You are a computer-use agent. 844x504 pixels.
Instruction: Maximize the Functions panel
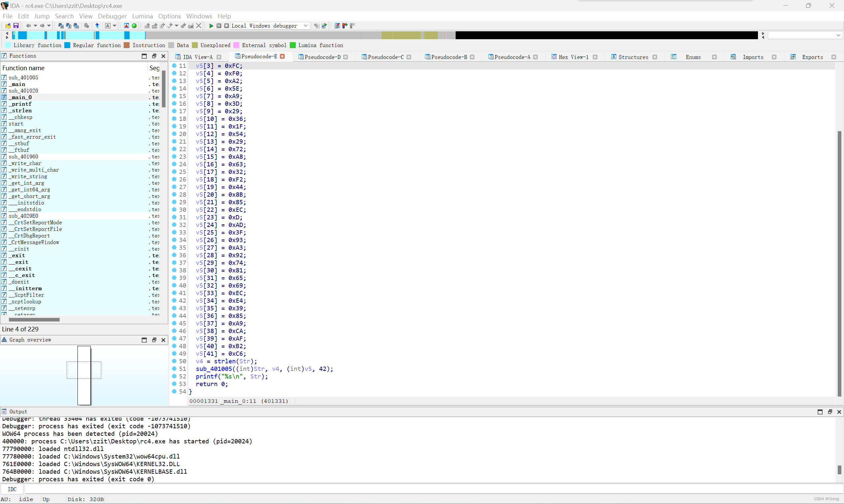coord(144,56)
